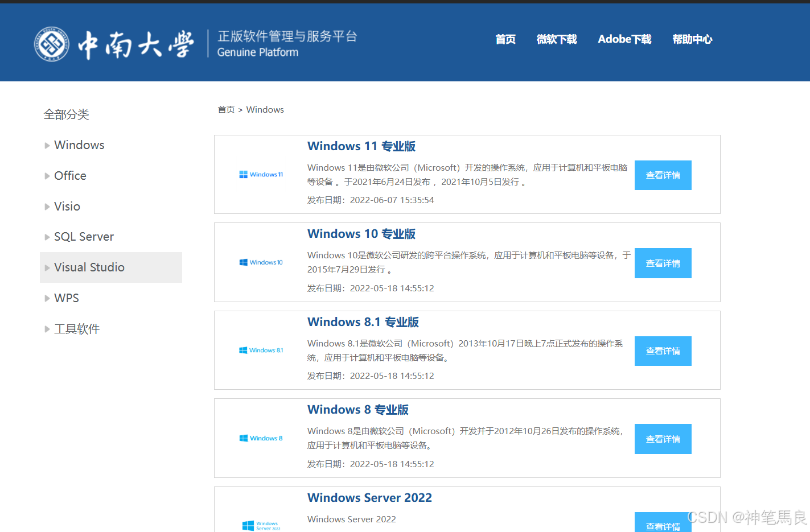
Task: Click the Windows 10 description paragraph
Action: click(x=469, y=262)
